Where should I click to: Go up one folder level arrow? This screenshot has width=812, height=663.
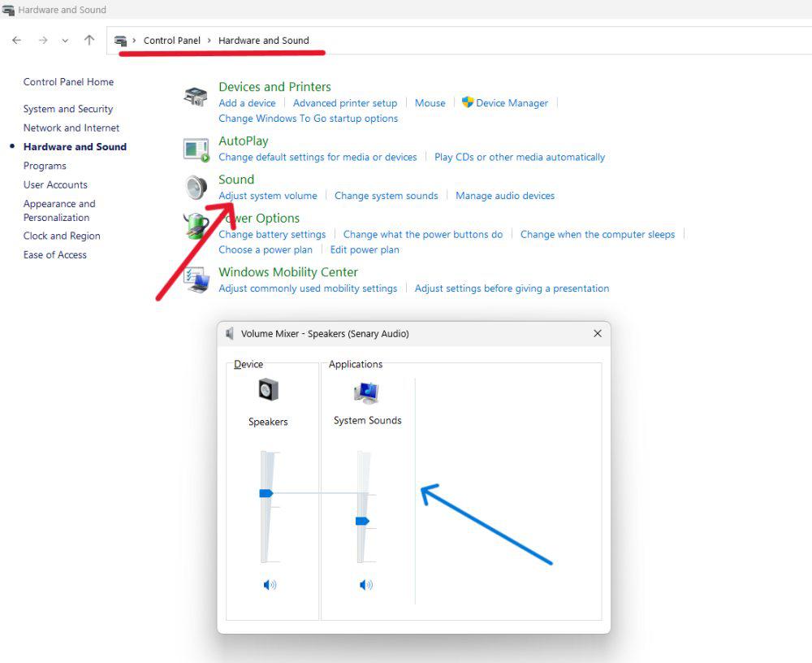(x=89, y=41)
